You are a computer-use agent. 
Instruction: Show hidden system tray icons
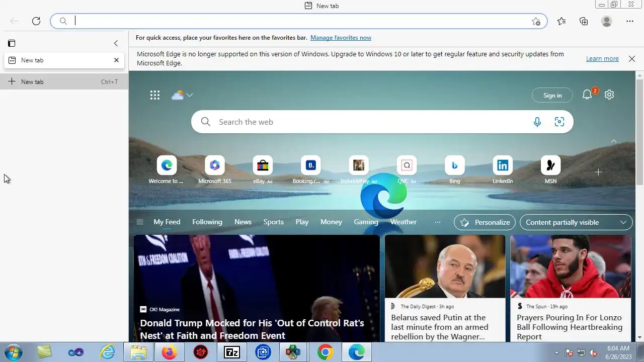point(556,352)
